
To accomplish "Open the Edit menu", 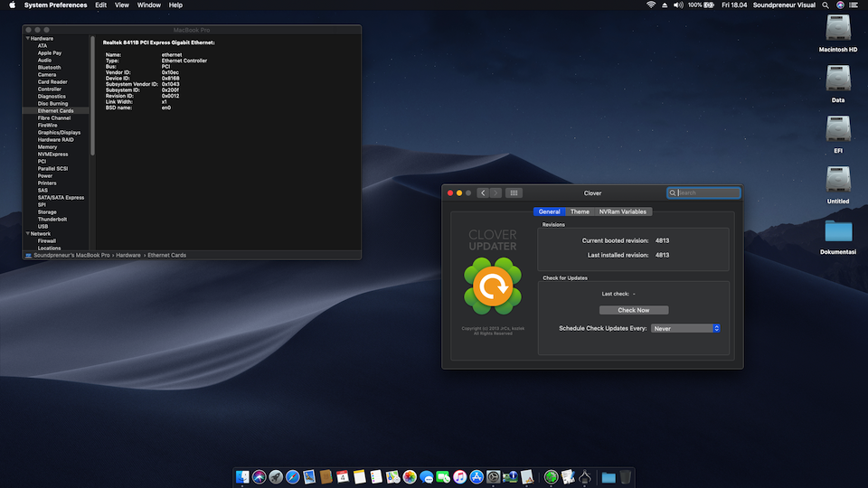I will [100, 5].
